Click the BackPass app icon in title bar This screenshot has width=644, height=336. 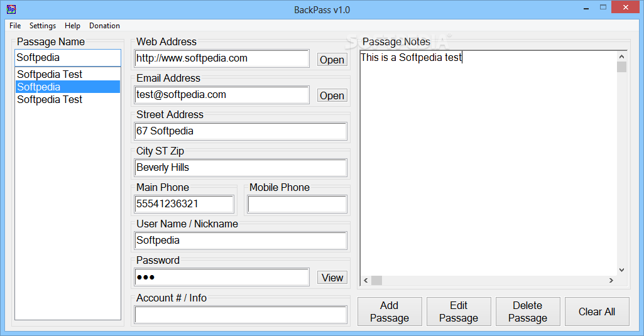point(11,9)
